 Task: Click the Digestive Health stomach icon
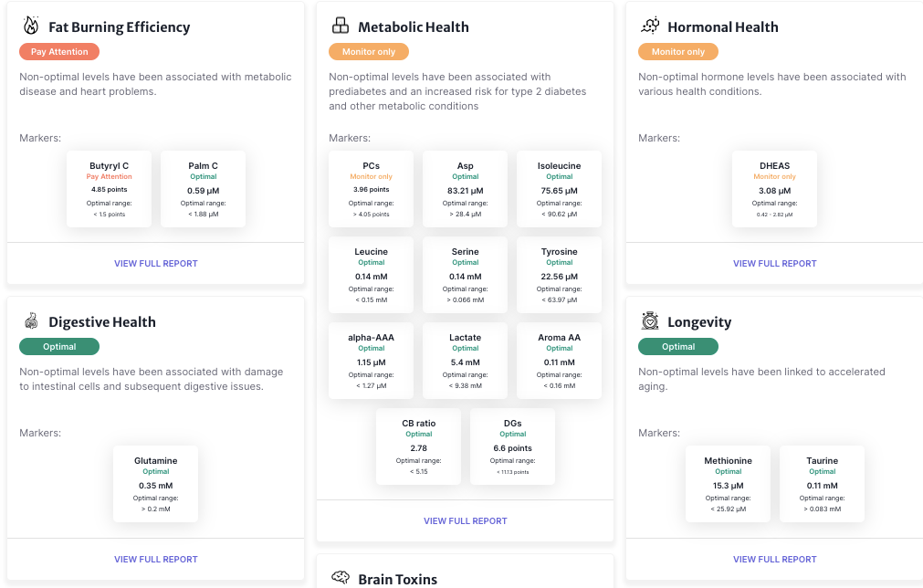pos(31,320)
